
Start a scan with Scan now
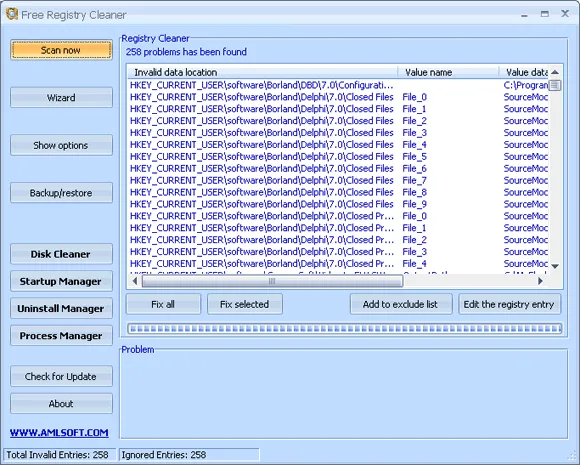tap(61, 50)
